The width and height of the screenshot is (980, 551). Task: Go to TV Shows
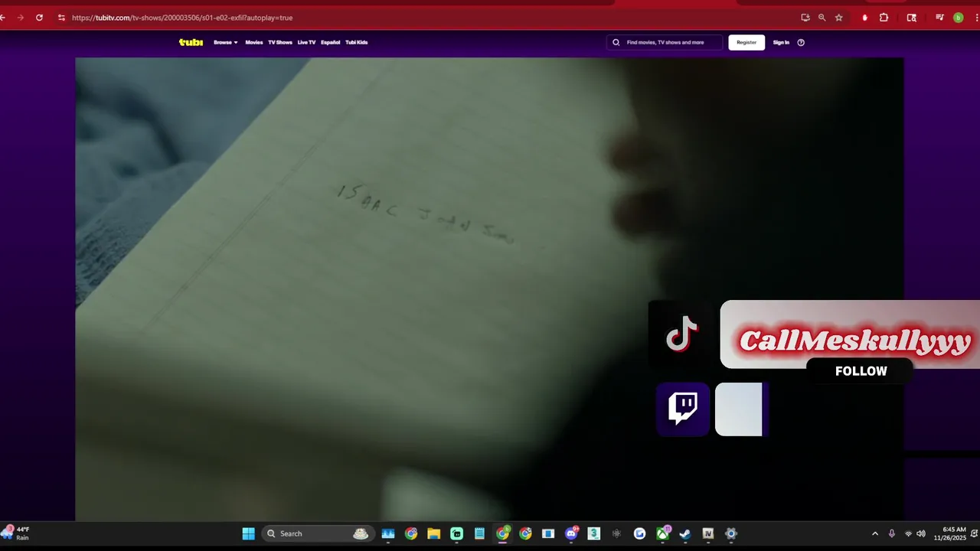280,42
